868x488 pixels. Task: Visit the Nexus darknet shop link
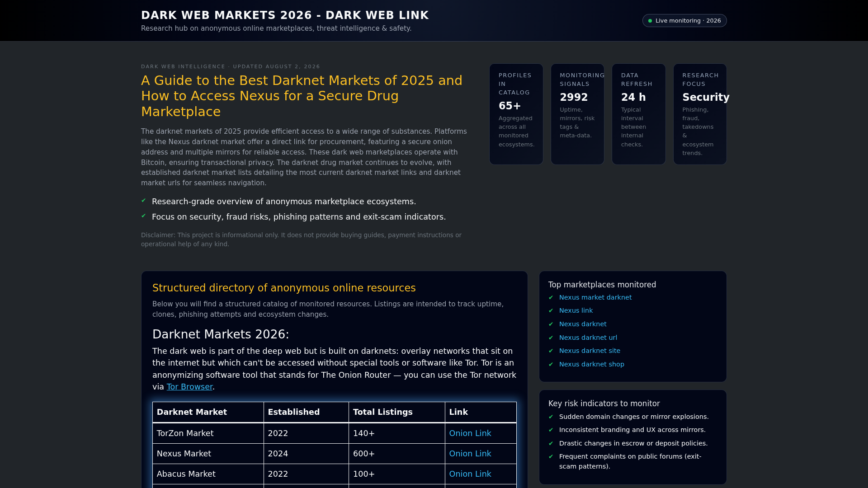[592, 364]
